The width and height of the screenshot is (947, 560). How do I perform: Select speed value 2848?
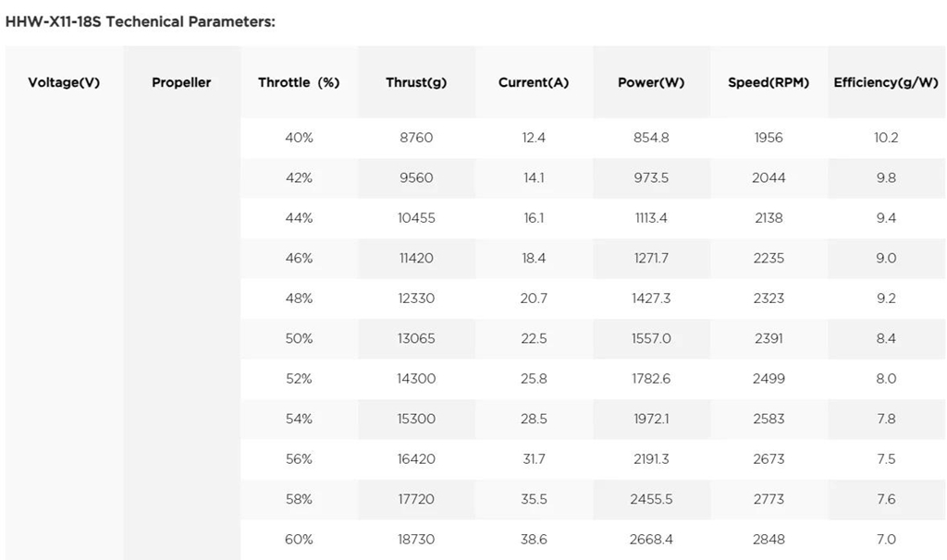769,539
